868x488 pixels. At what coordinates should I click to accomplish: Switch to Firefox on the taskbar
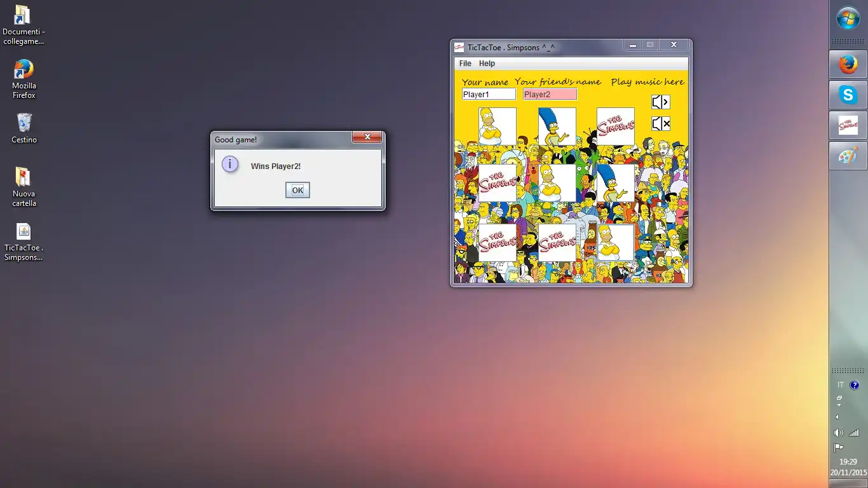point(848,64)
